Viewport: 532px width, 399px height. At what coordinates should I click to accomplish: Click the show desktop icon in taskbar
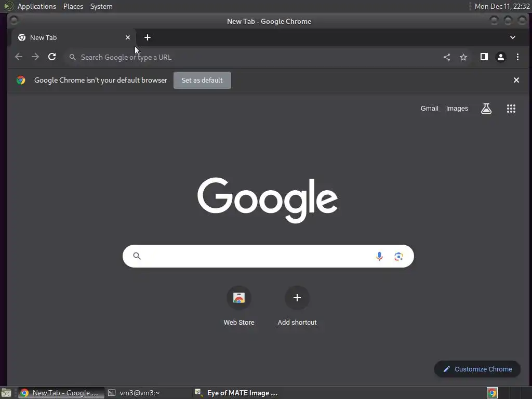(6, 393)
